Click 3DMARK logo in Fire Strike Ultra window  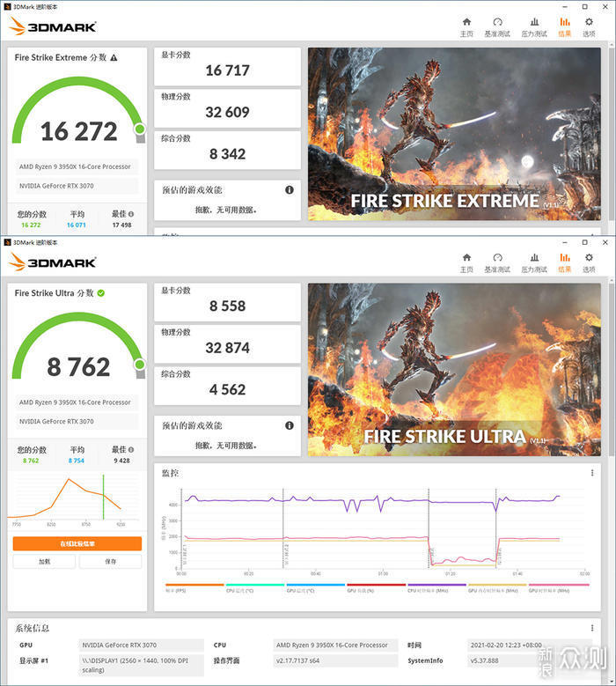53,262
